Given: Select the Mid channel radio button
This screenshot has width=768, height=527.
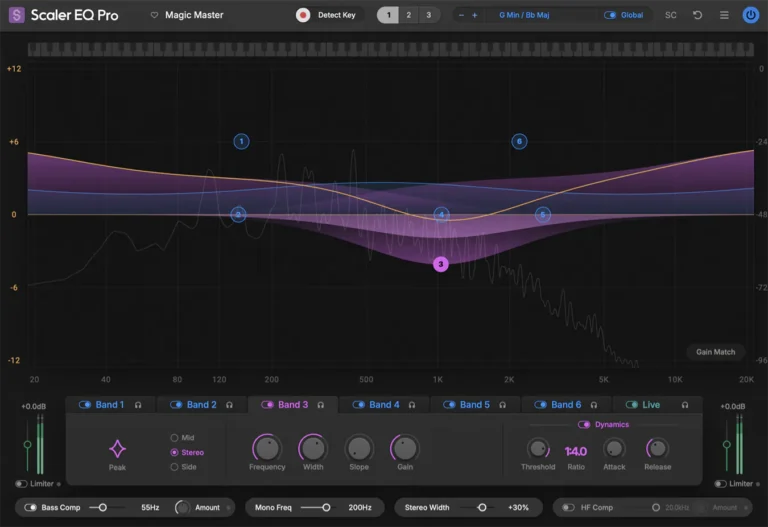Looking at the screenshot, I should click(174, 438).
